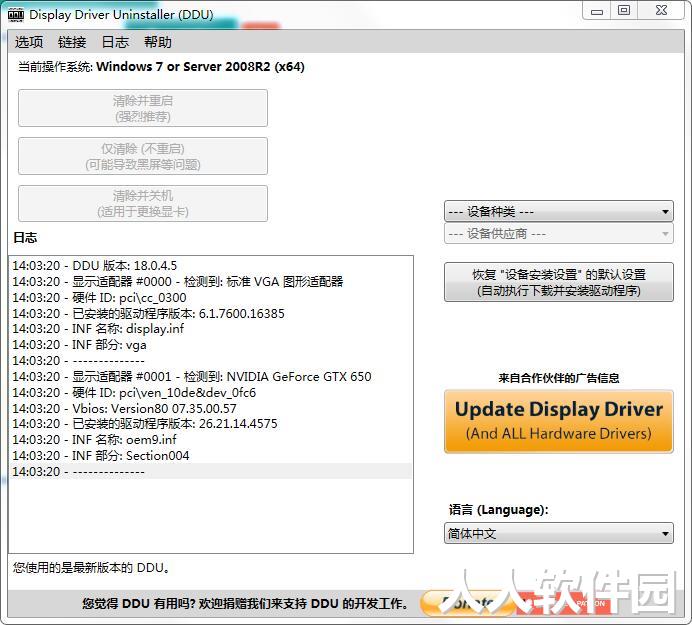The height and width of the screenshot is (625, 692).
Task: Select log line NVIDIA GeForce GTX 650
Action: [x=210, y=377]
